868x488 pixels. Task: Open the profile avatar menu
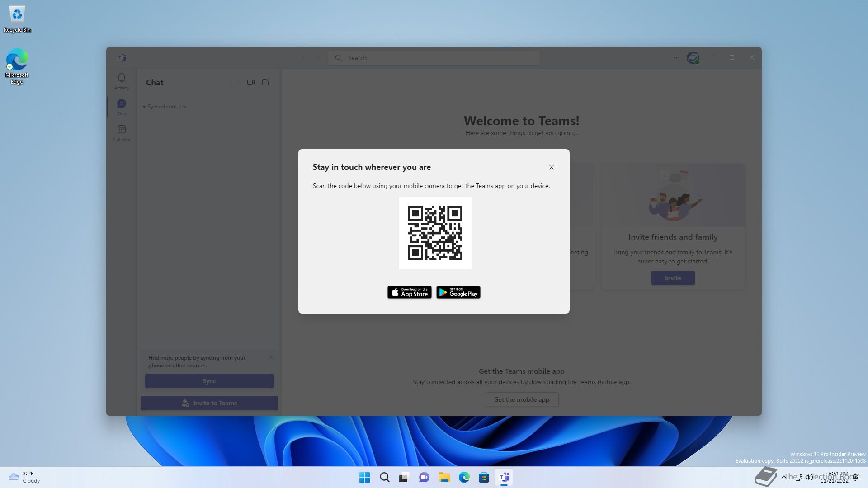click(693, 58)
